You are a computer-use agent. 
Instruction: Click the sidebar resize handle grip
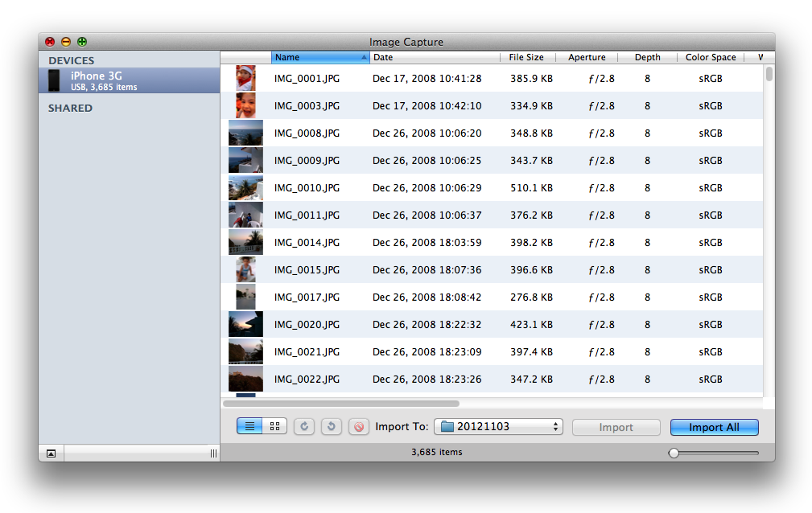(x=213, y=453)
